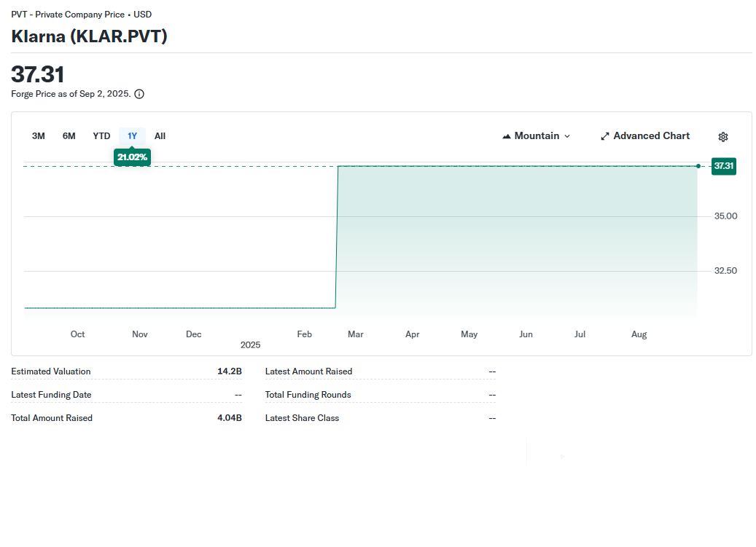Select the 6M time range
Image resolution: width=756 pixels, height=547 pixels.
tap(69, 135)
